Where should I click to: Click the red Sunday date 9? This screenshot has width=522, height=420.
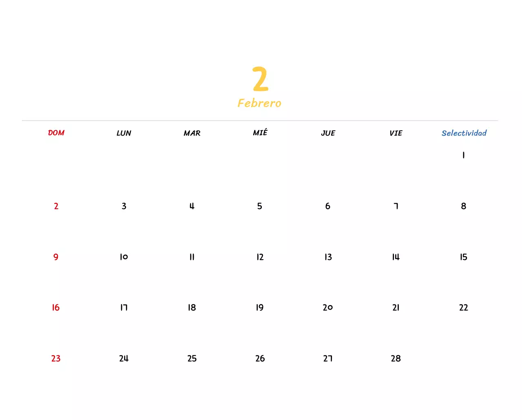[56, 257]
